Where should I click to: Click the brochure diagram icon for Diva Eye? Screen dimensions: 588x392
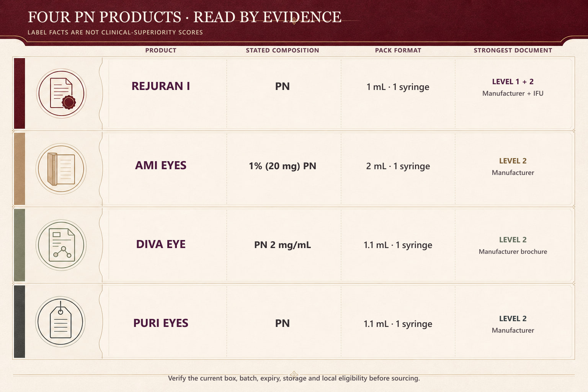click(x=61, y=245)
